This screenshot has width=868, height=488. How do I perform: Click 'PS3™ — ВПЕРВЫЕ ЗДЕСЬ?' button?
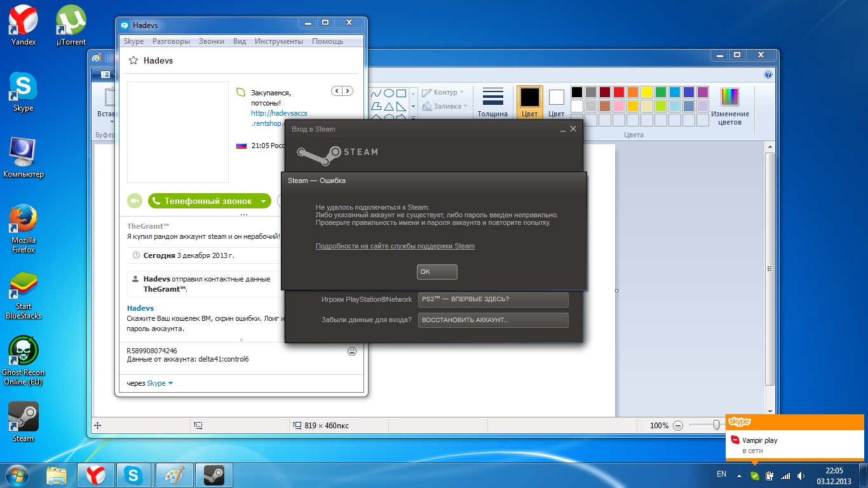click(493, 299)
